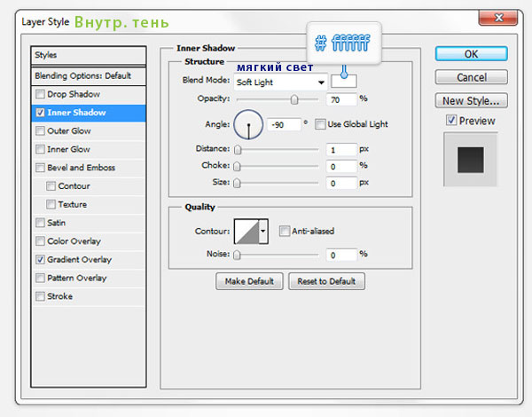532x417 pixels.
Task: Disable the Preview checkbox
Action: click(x=451, y=121)
